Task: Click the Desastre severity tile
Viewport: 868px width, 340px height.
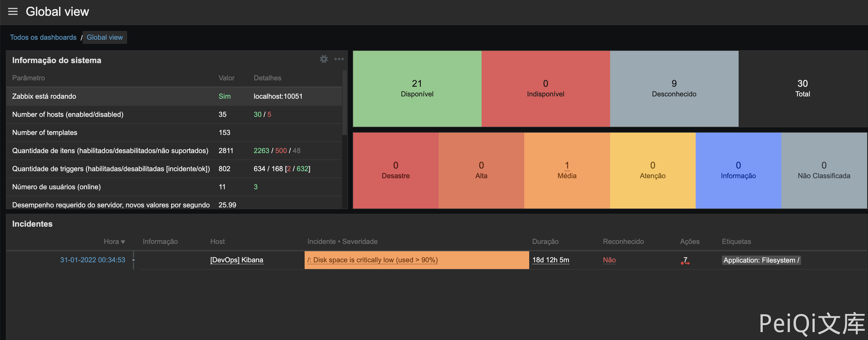Action: tap(395, 170)
